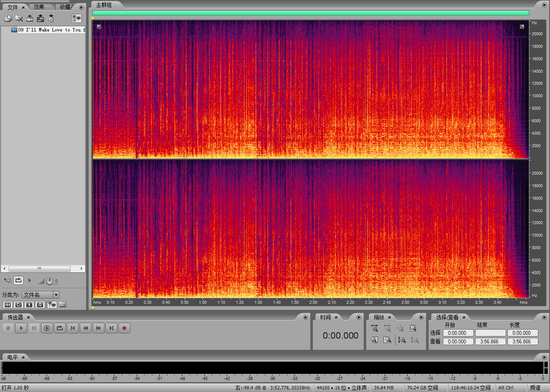The image size is (550, 392).
Task: Click the zoom in horizontally icon
Action: pyautogui.click(x=374, y=328)
